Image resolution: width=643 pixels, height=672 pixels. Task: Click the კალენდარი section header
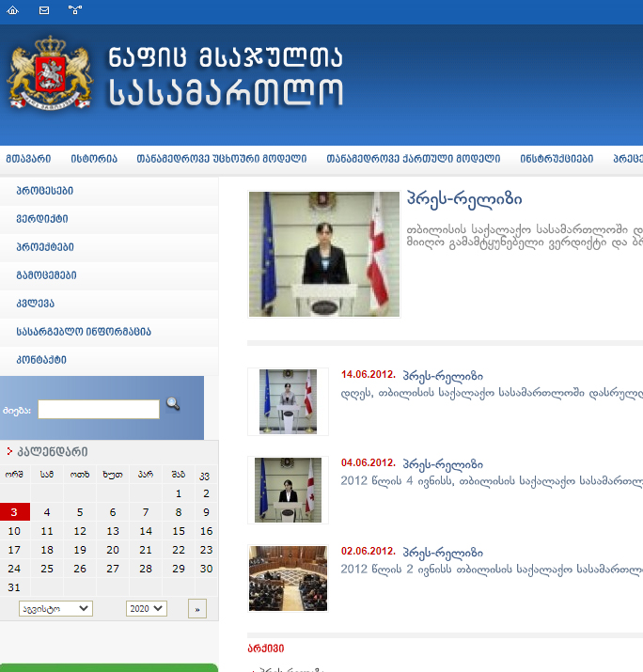53,452
